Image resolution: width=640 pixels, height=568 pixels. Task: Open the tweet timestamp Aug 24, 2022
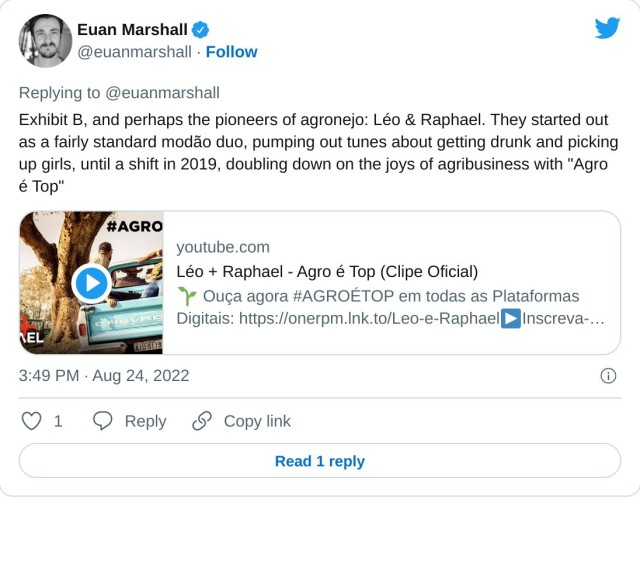pos(104,376)
